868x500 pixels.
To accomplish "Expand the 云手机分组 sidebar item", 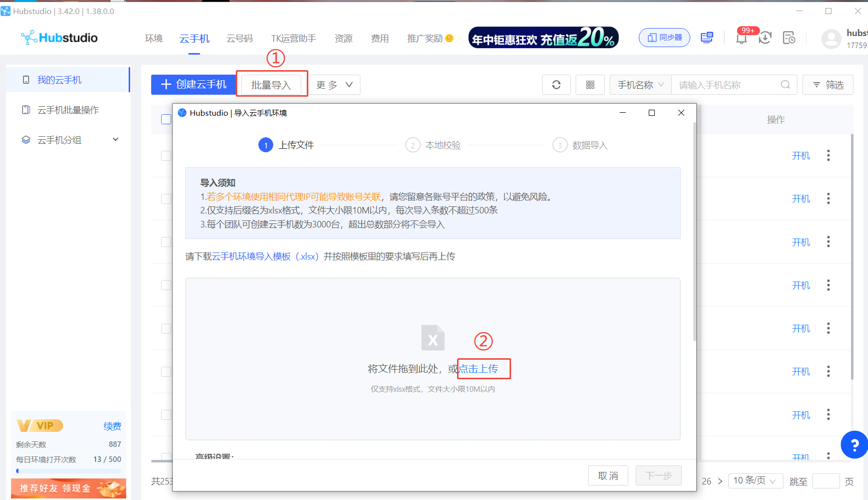I will (x=68, y=140).
